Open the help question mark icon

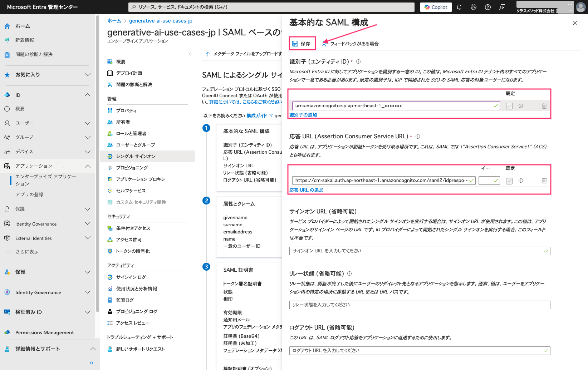coord(488,7)
